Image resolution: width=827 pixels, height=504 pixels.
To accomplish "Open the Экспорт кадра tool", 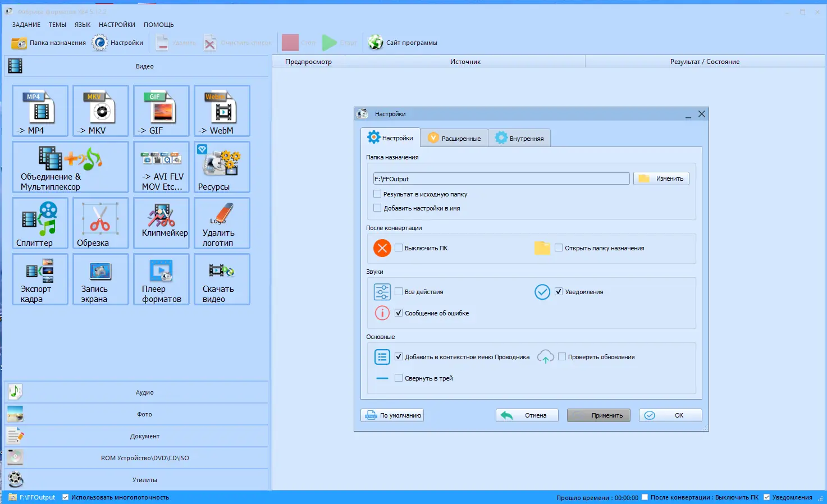I will [40, 279].
